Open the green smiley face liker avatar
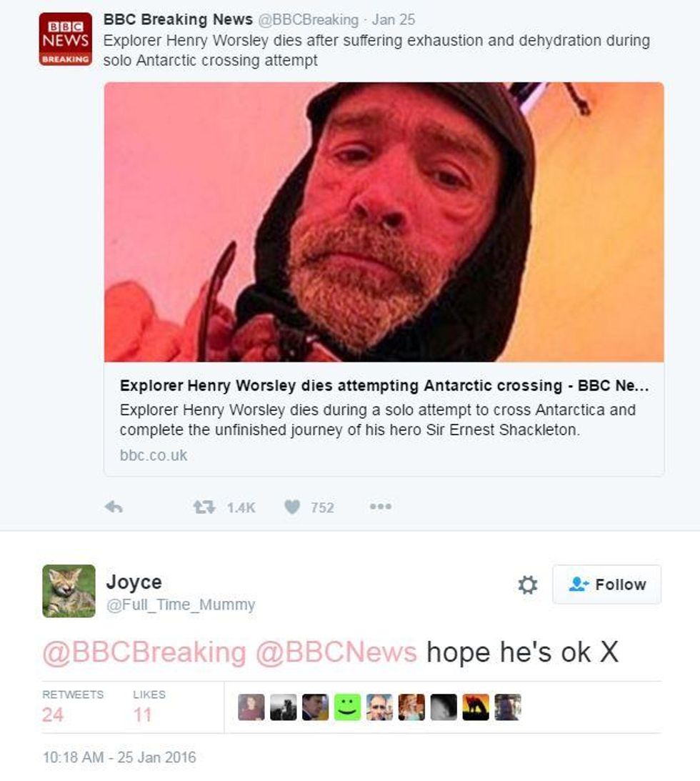700x781 pixels. coord(347,707)
